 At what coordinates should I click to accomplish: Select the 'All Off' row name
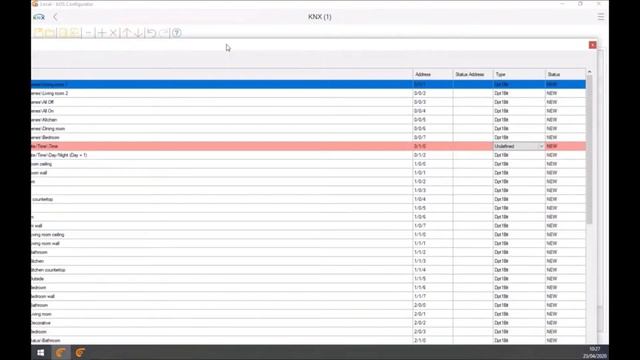pos(42,102)
